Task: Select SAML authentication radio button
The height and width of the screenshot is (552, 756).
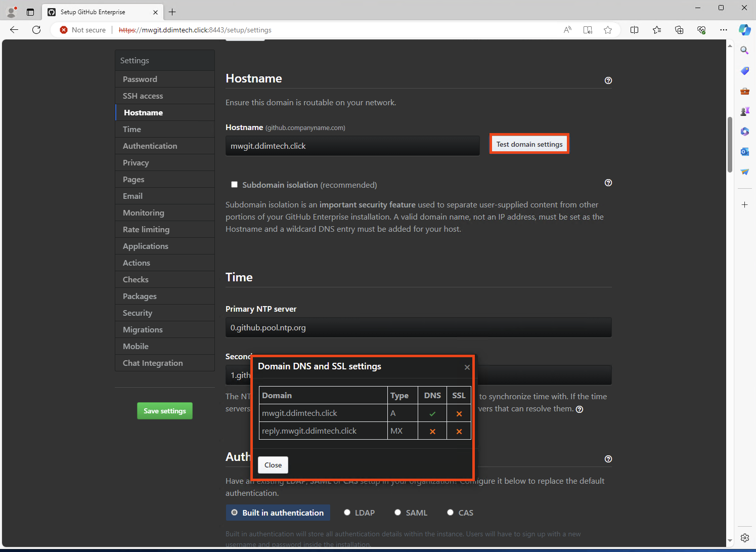Action: pyautogui.click(x=398, y=513)
